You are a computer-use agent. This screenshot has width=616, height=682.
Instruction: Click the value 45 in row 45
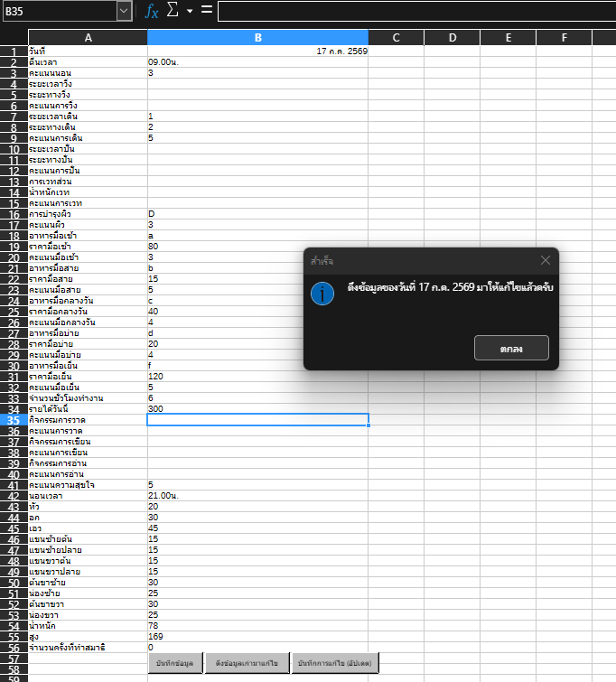(258, 528)
